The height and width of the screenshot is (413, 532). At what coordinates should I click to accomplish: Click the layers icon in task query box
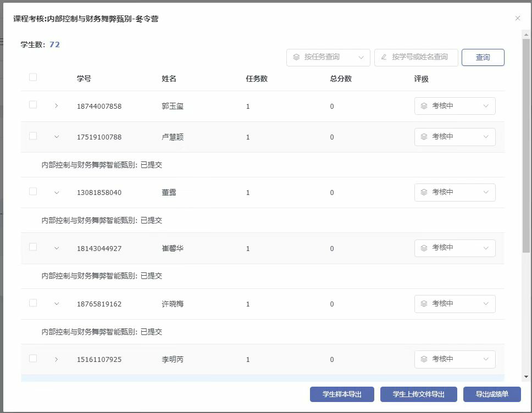(296, 57)
